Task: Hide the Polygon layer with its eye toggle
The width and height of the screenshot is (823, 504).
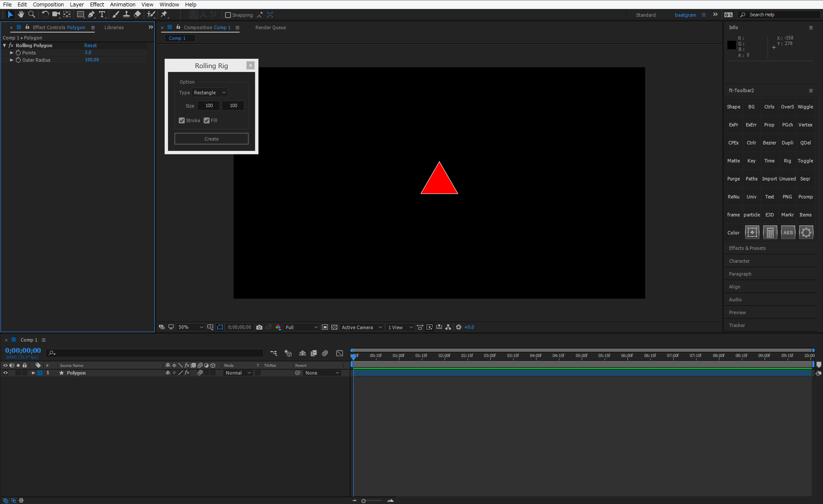Action: point(6,373)
